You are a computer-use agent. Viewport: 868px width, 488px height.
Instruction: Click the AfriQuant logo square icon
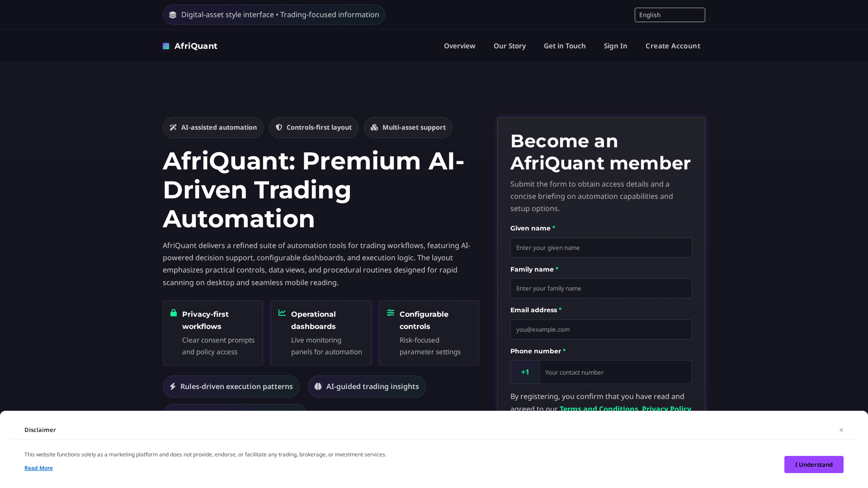pos(166,46)
